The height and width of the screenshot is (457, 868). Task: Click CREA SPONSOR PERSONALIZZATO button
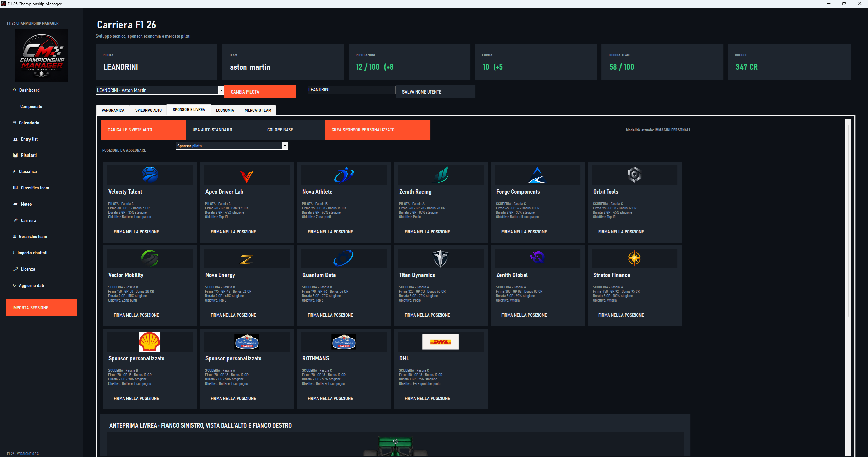377,130
